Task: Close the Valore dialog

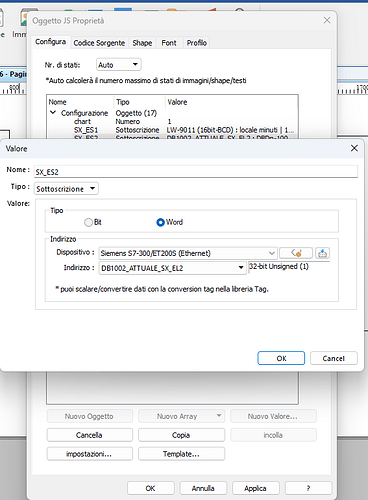Action: click(x=354, y=148)
